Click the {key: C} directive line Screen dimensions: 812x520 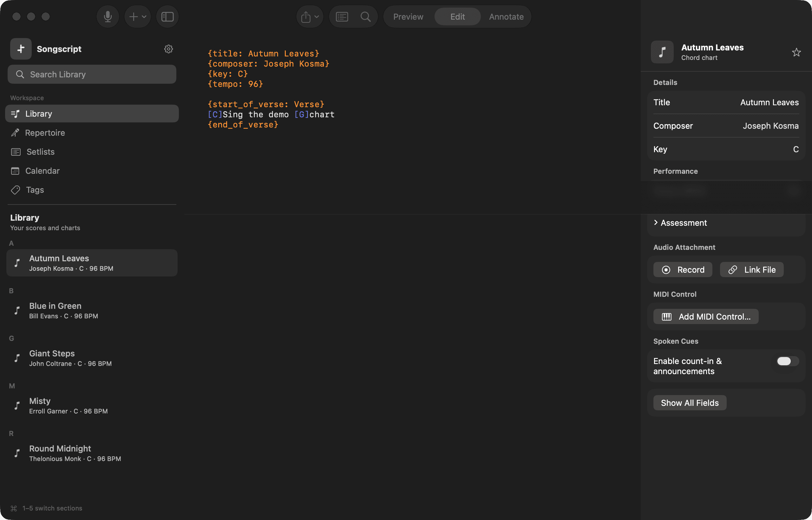click(228, 74)
